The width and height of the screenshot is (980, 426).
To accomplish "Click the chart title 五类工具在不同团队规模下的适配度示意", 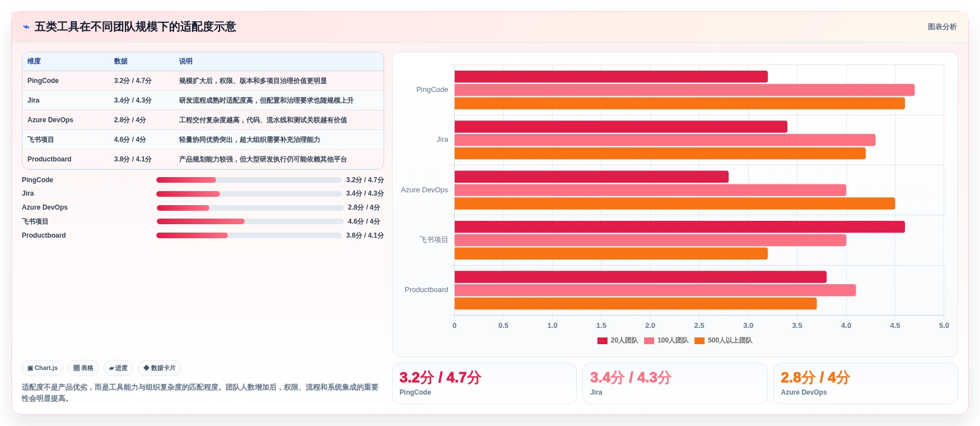I will click(x=135, y=27).
